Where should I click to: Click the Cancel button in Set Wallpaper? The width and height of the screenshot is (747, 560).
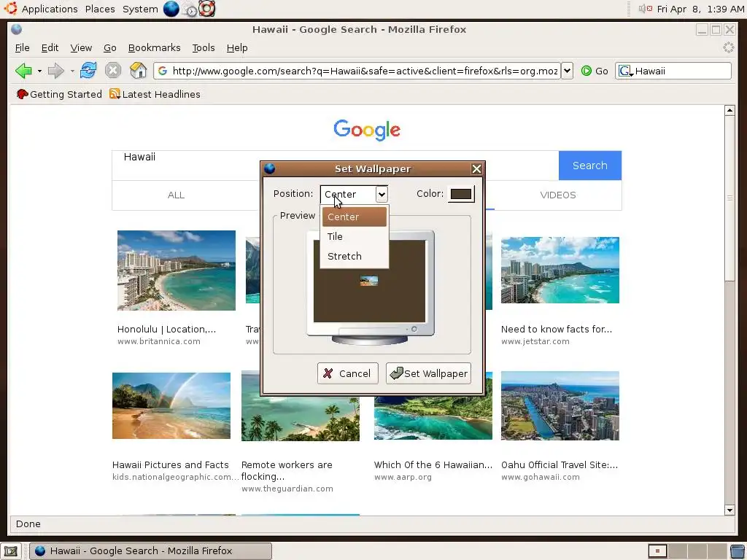tap(348, 373)
